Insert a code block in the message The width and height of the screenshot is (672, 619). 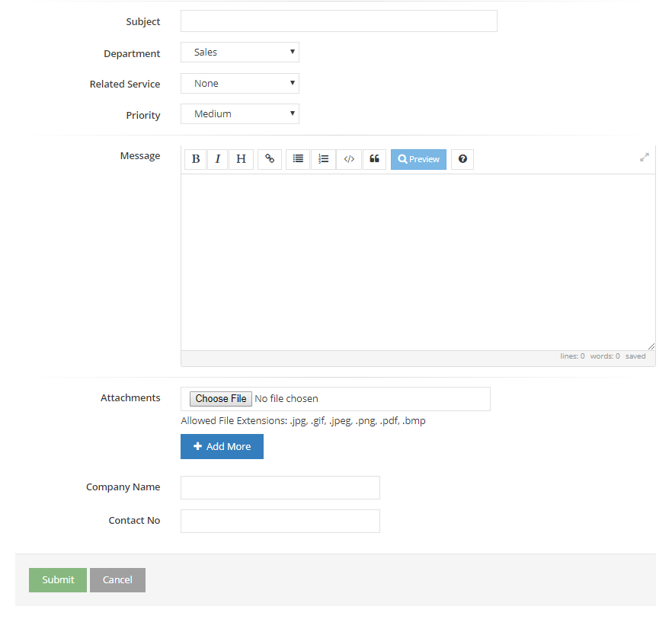349,159
